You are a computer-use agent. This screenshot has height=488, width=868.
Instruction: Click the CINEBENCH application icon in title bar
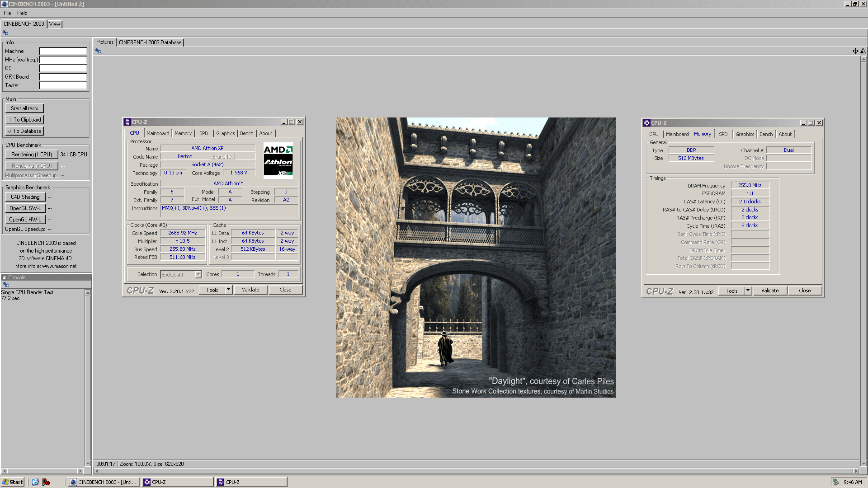[x=4, y=4]
